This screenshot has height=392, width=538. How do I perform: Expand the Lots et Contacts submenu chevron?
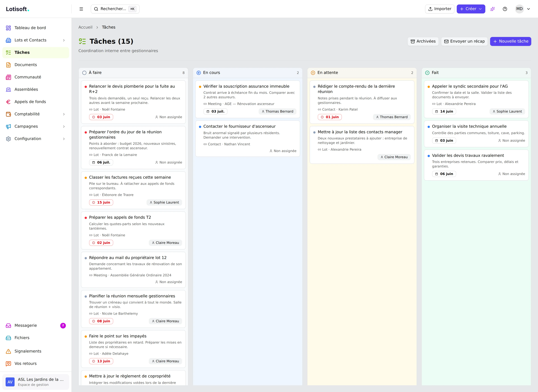coord(64,40)
